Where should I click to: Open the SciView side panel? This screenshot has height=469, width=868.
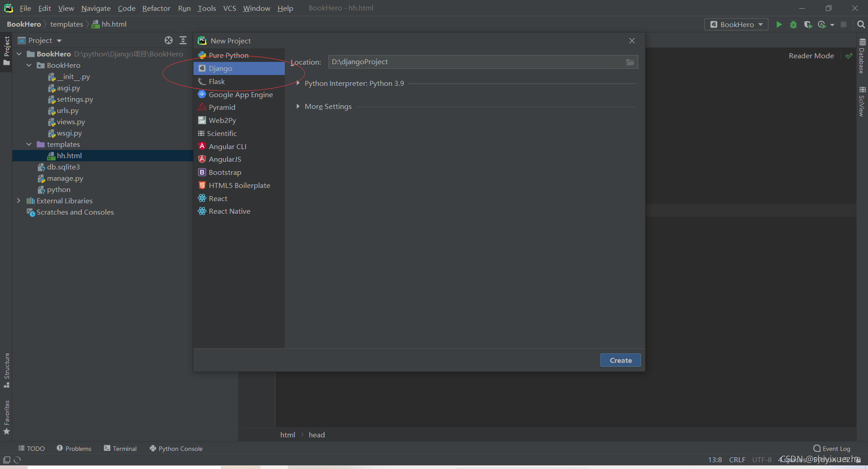click(x=862, y=102)
